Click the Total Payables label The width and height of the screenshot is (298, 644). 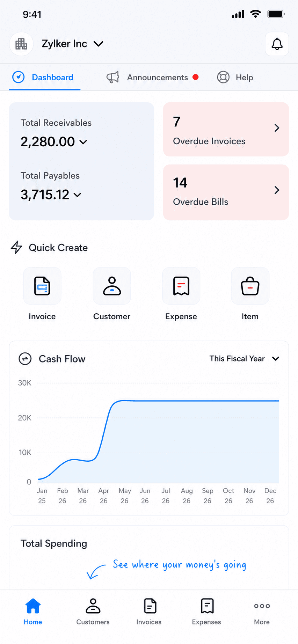(50, 176)
